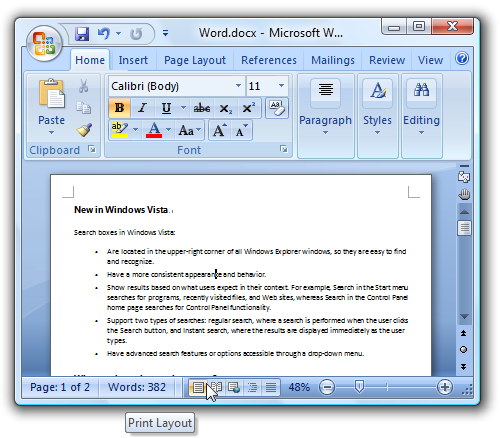Click the hand icon beside the page
Image resolution: width=500 pixels, height=438 pixels.
(x=464, y=194)
